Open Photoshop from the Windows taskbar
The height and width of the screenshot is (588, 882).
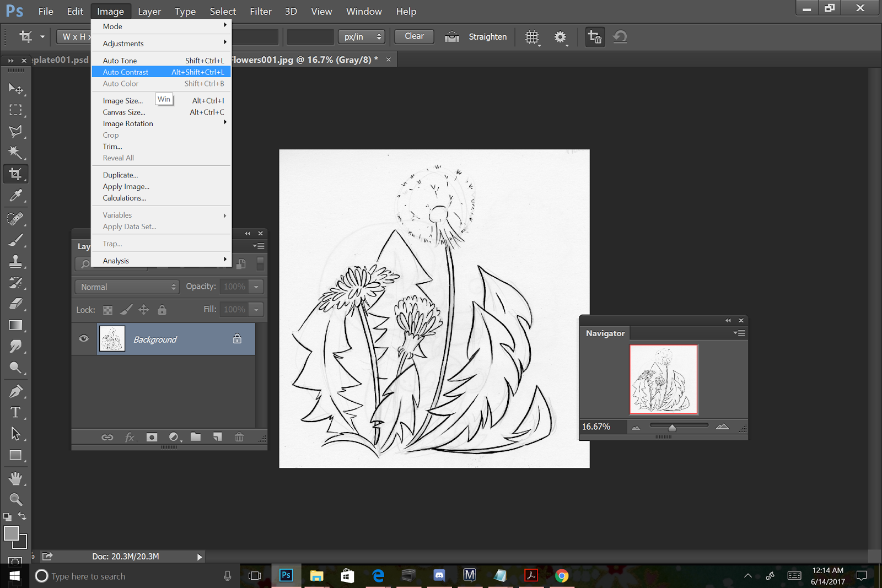tap(286, 575)
